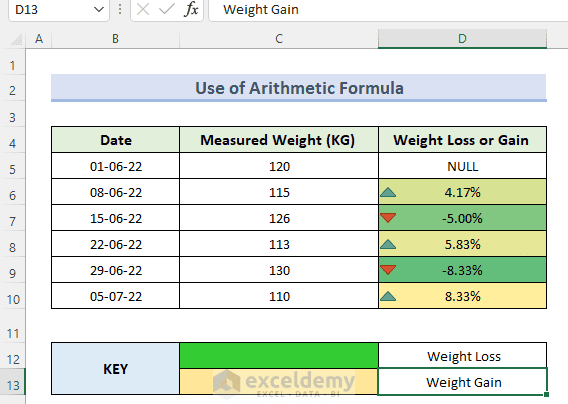Click the date cell 29-06-22

coord(116,270)
